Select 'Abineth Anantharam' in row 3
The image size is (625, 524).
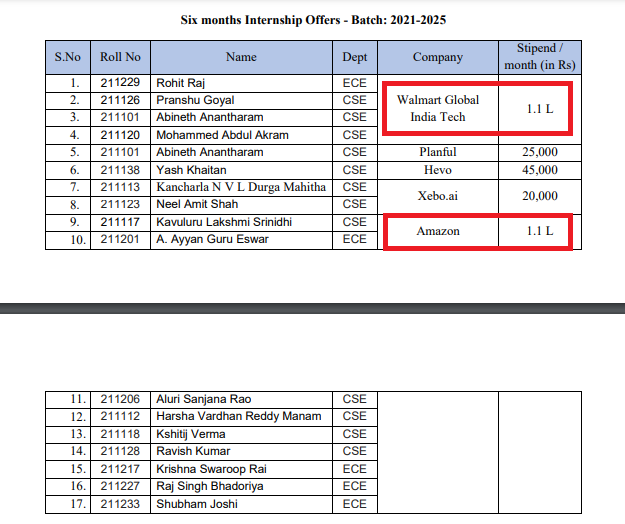210,117
